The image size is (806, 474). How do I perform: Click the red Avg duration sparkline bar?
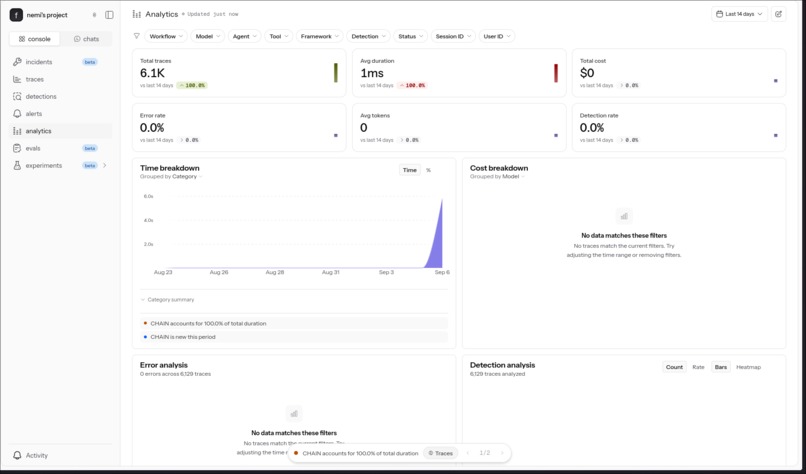556,73
